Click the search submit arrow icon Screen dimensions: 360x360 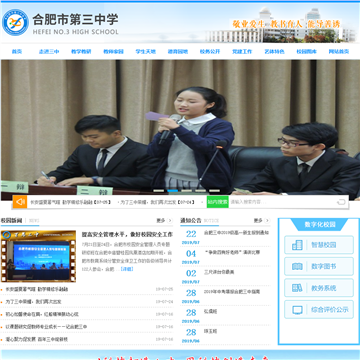tap(341, 202)
